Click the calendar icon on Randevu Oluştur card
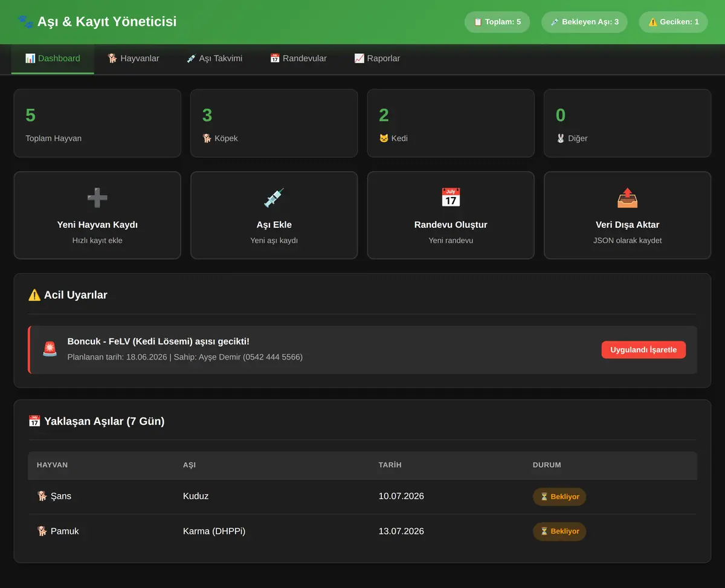The image size is (725, 588). pyautogui.click(x=451, y=198)
